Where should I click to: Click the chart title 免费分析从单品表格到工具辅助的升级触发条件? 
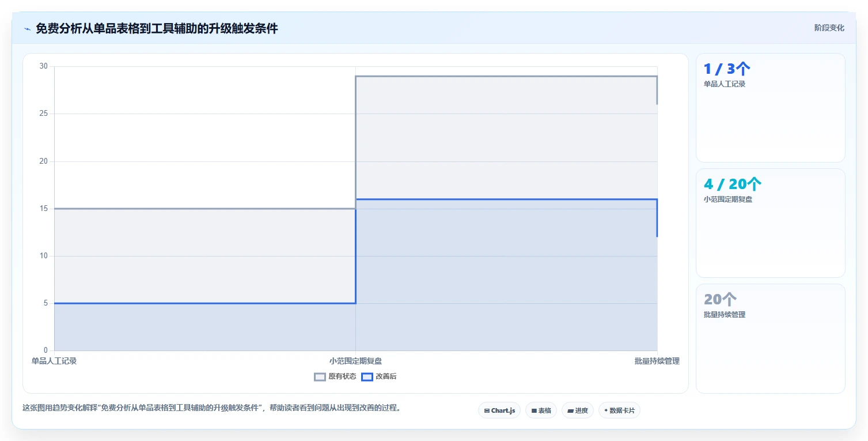point(157,28)
